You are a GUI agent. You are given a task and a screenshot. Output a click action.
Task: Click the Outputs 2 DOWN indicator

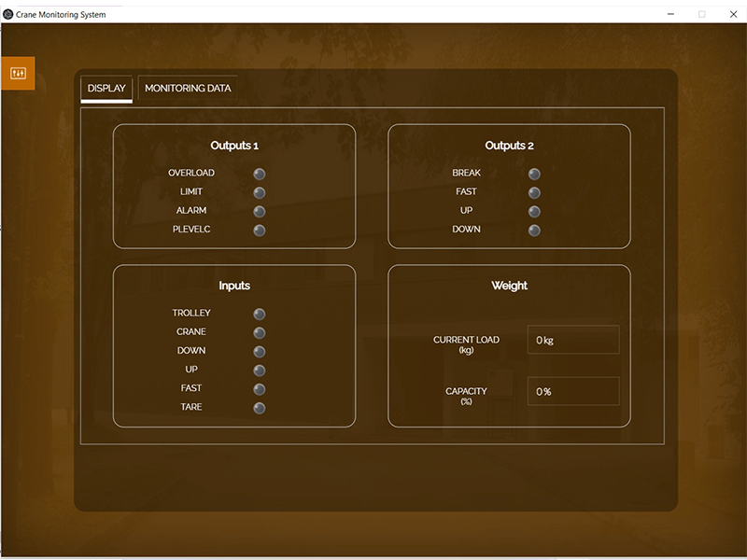534,231
